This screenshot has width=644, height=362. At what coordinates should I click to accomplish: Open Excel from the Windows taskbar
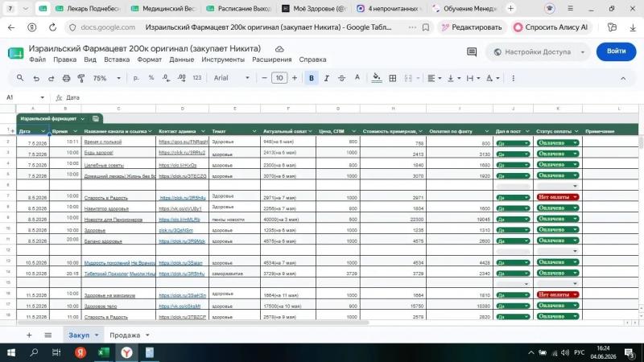(104, 352)
